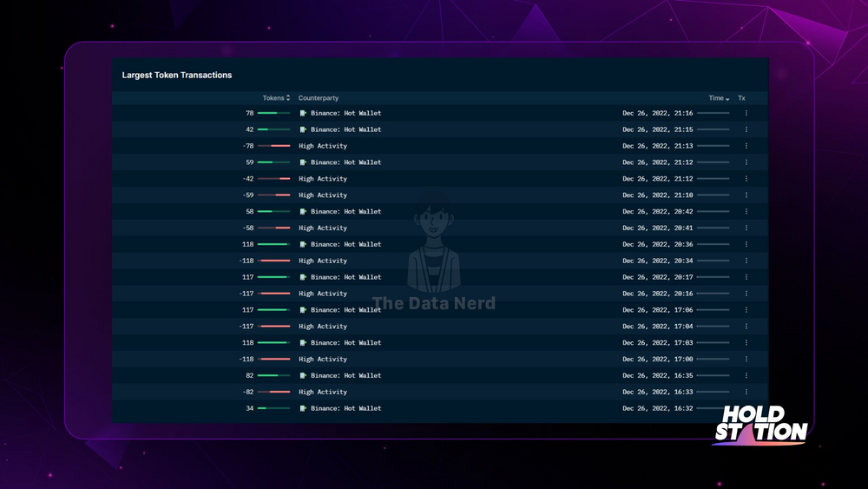Click the Binance wallet icon on the 21:16 row
This screenshot has height=489, width=868.
[303, 113]
